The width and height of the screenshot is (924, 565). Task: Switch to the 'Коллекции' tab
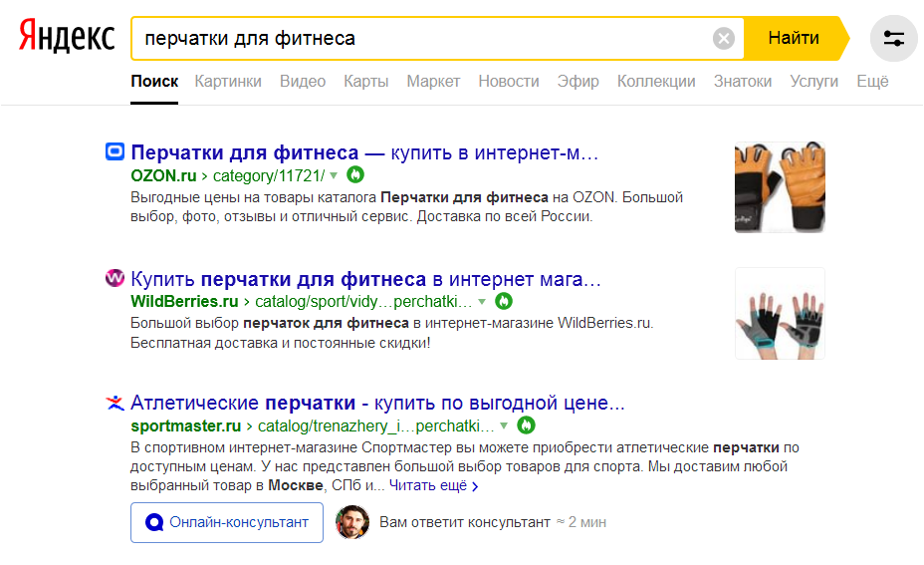point(656,82)
